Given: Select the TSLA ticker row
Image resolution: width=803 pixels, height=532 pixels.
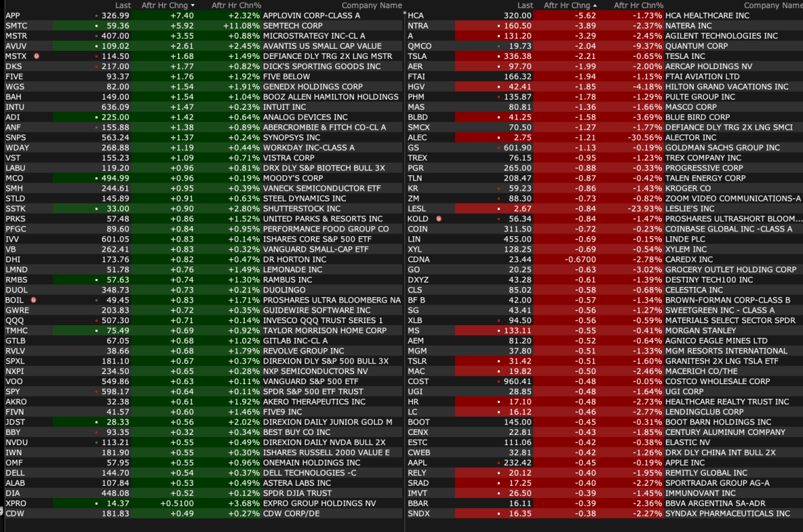Looking at the screenshot, I should pos(417,56).
